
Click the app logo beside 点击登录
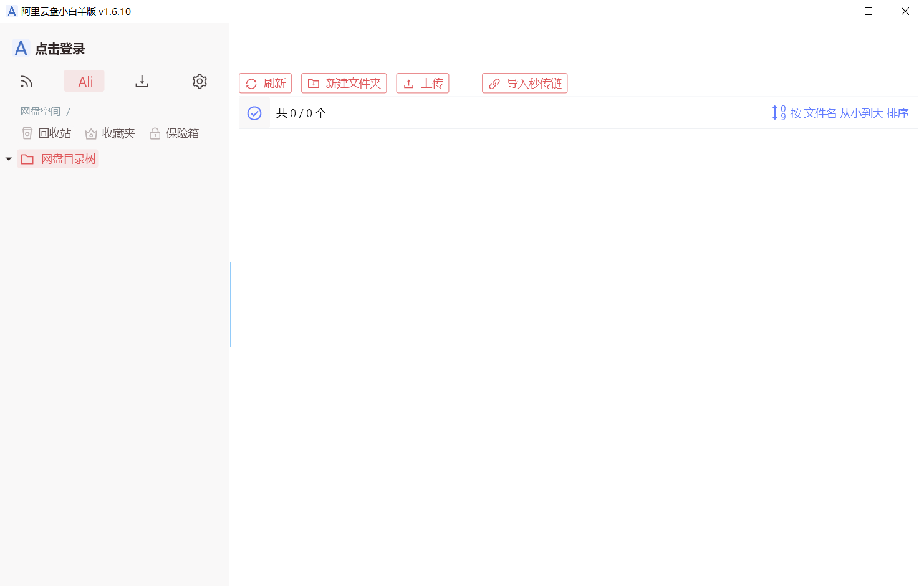[x=21, y=49]
